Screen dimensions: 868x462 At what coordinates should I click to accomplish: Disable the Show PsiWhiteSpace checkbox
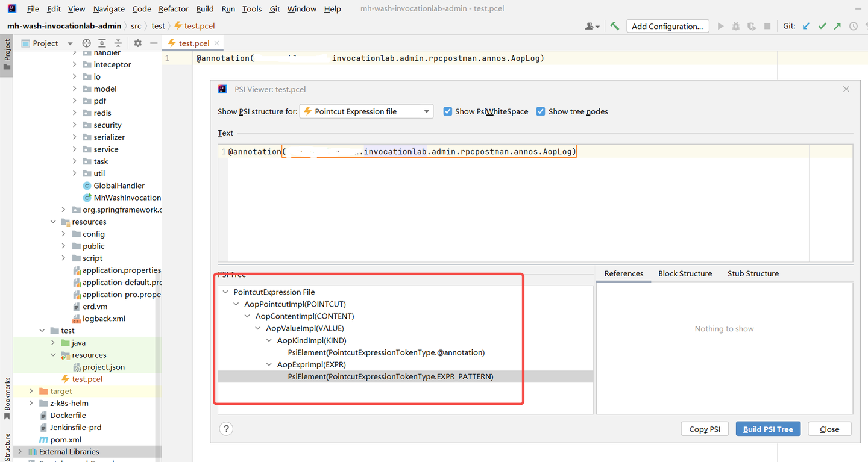click(x=447, y=111)
